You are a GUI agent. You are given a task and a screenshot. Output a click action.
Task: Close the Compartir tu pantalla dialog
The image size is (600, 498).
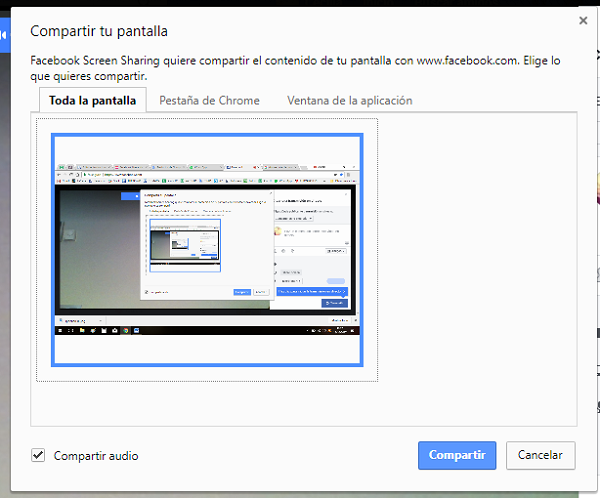[x=583, y=20]
